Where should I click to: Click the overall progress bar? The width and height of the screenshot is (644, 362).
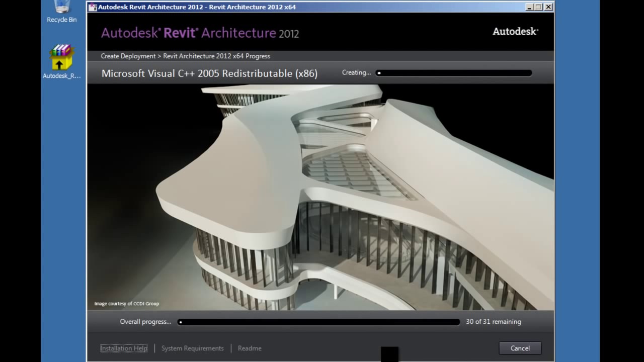coord(319,322)
